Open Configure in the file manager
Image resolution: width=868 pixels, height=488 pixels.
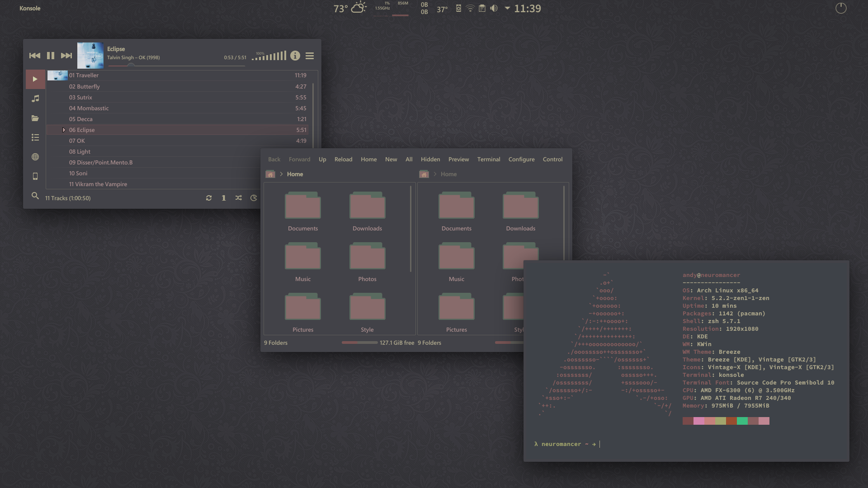[521, 159]
